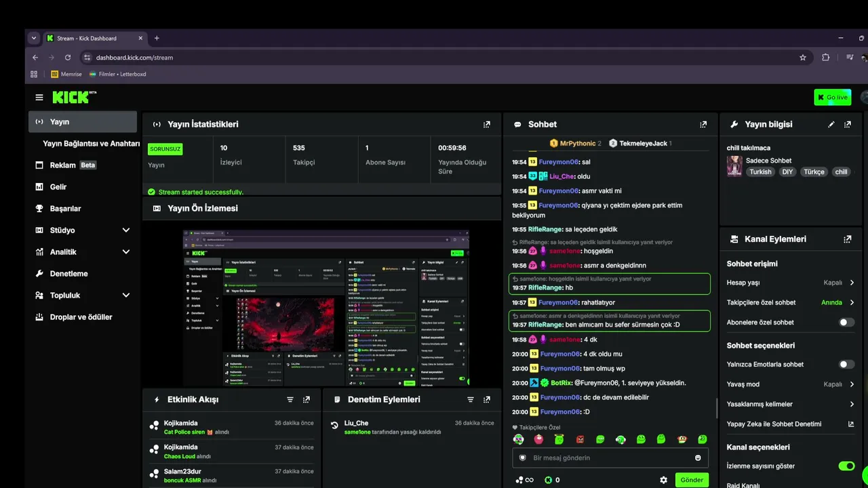Click the channel points infinity icon

[x=525, y=480]
